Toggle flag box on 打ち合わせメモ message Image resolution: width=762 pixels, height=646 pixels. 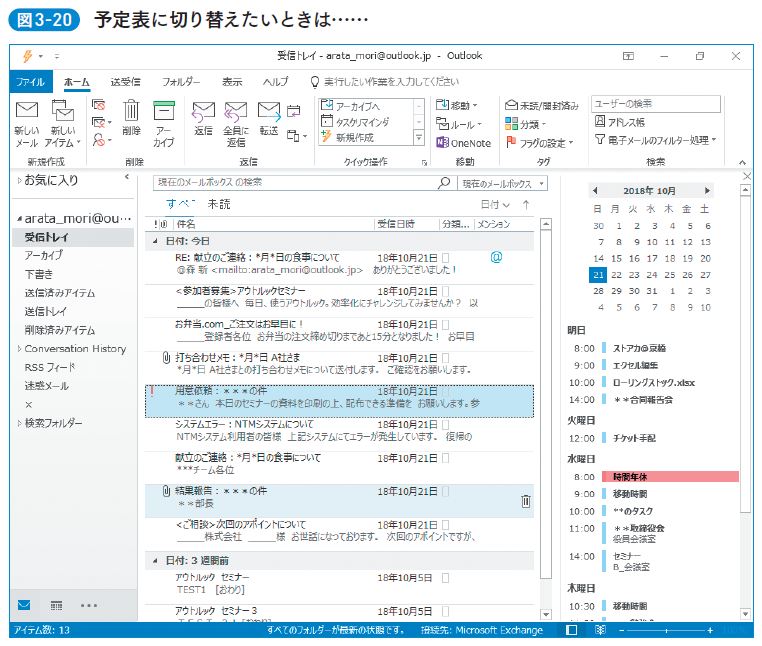pyautogui.click(x=445, y=358)
